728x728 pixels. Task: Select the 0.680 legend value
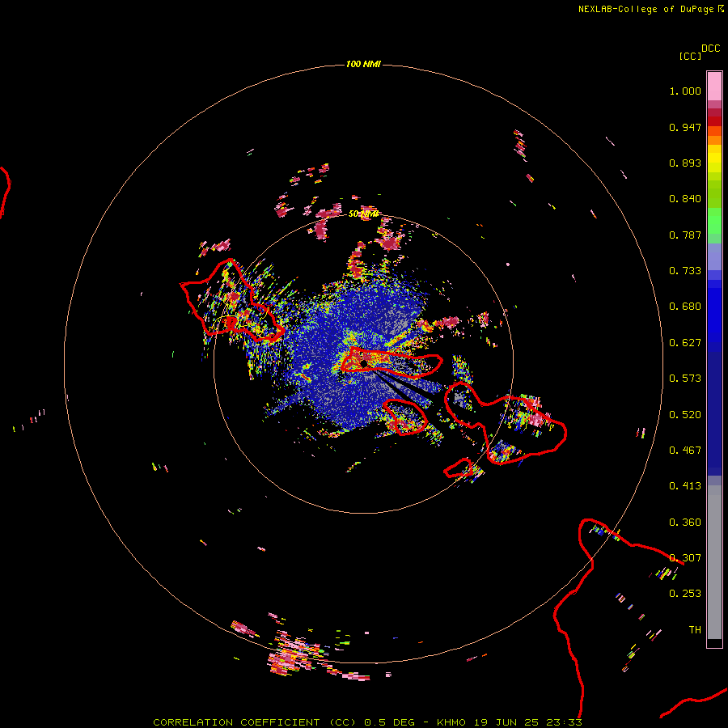685,307
